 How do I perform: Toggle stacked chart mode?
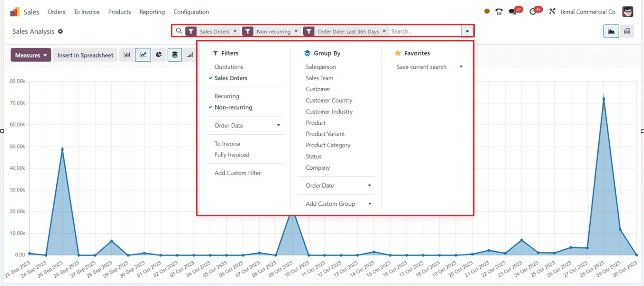coord(174,55)
